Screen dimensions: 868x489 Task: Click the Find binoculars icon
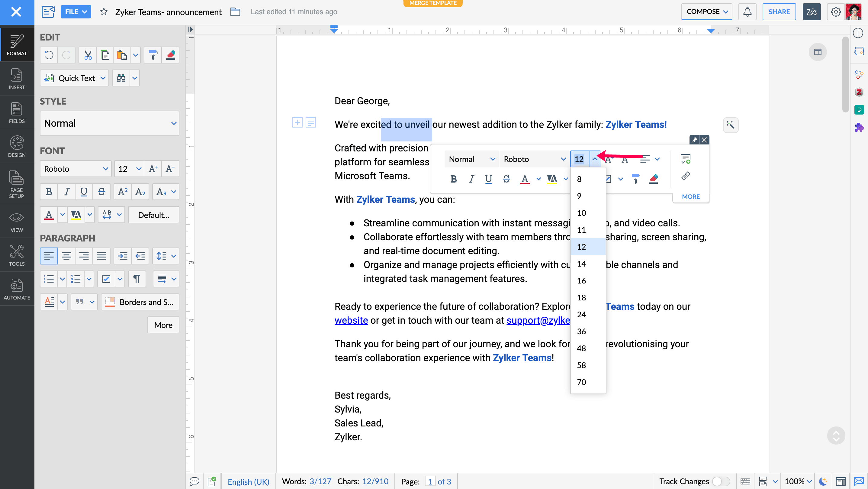click(x=121, y=78)
